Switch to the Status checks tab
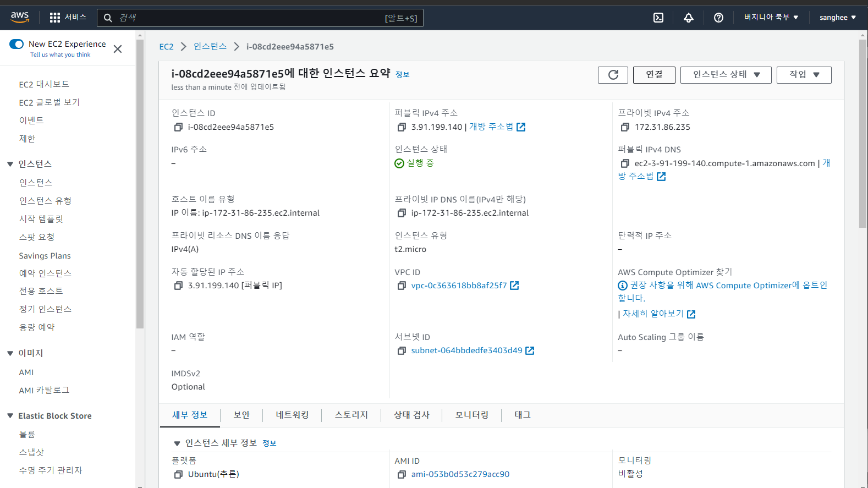The height and width of the screenshot is (488, 868). (411, 415)
